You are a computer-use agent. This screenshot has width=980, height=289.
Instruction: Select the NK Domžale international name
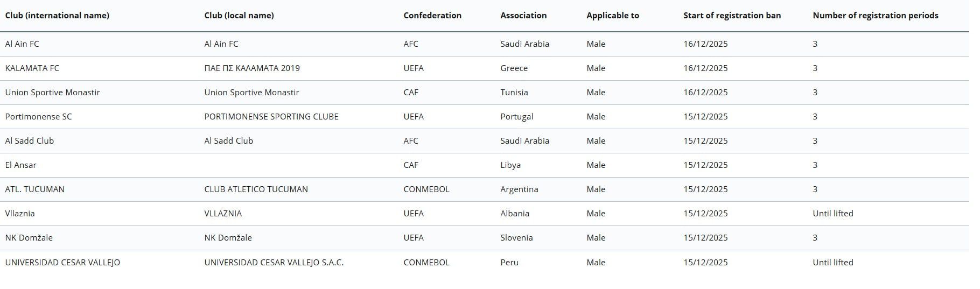coord(29,238)
